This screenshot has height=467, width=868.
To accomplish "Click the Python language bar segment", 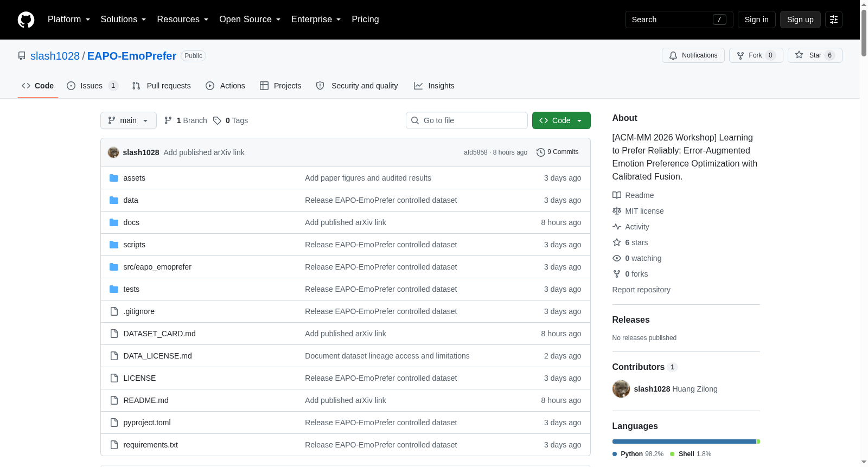I will (x=684, y=442).
